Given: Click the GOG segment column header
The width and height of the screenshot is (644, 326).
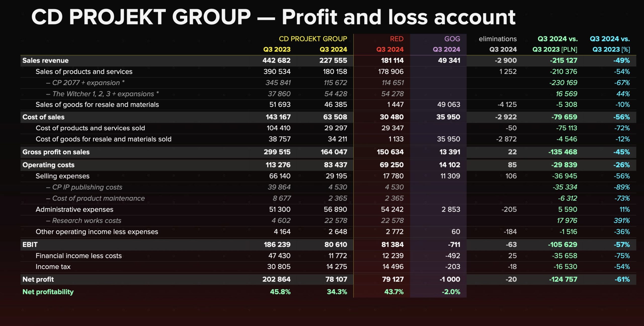Looking at the screenshot, I should point(452,39).
